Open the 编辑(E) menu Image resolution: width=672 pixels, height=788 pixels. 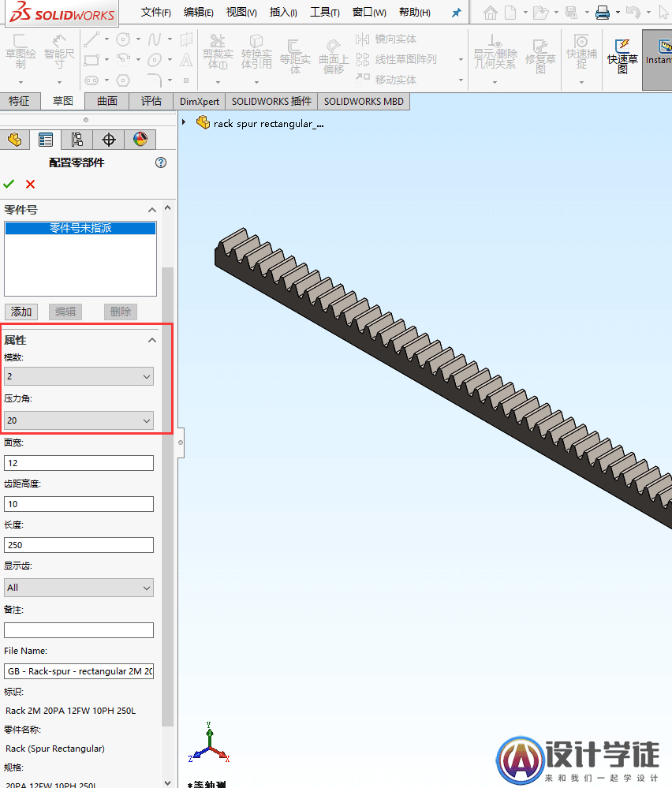[x=199, y=12]
